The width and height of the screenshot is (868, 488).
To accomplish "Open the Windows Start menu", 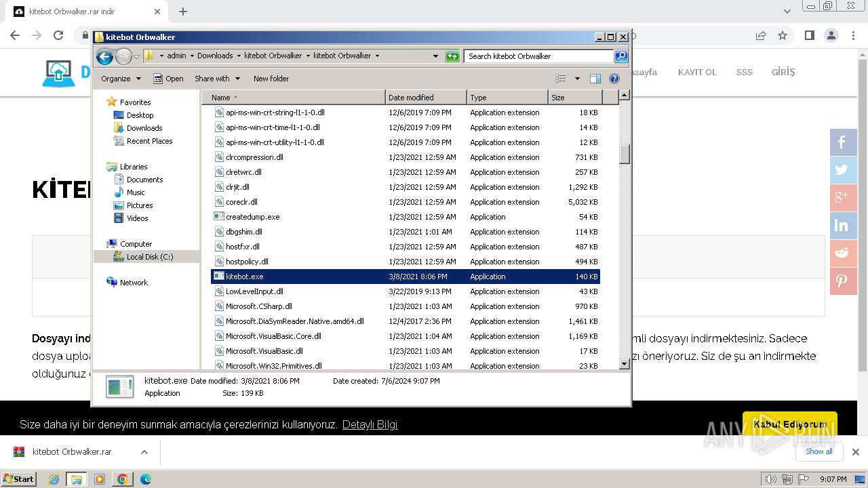I will point(19,479).
